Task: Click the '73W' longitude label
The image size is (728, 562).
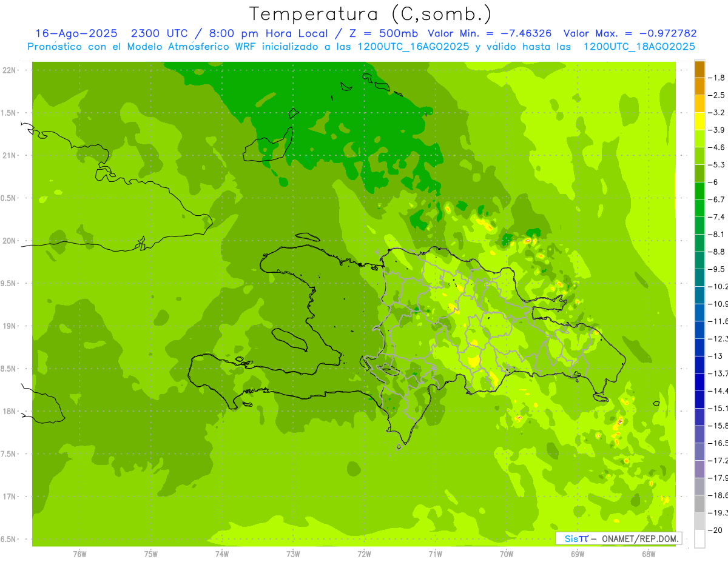Action: pos(293,554)
